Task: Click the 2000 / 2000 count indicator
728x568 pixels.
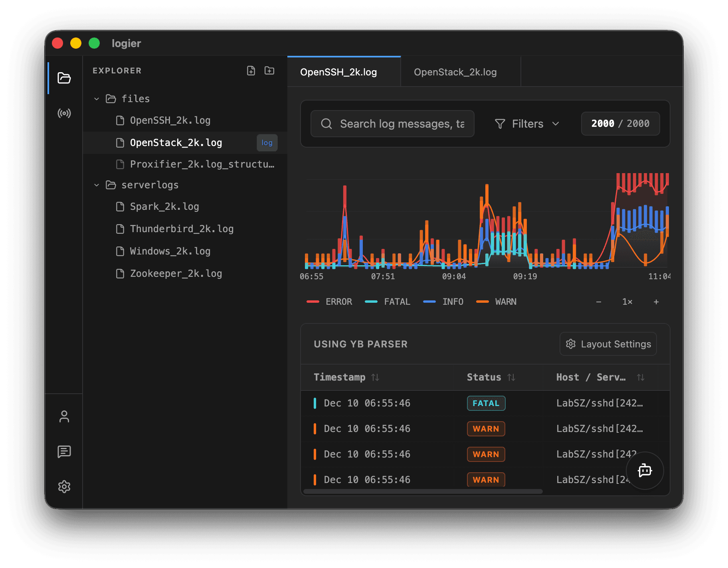Action: coord(620,124)
